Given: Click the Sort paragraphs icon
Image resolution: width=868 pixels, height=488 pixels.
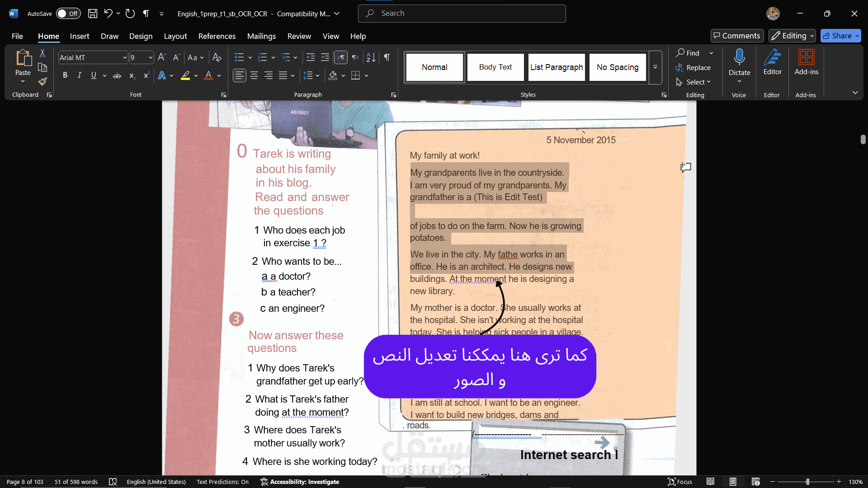Looking at the screenshot, I should (x=371, y=57).
